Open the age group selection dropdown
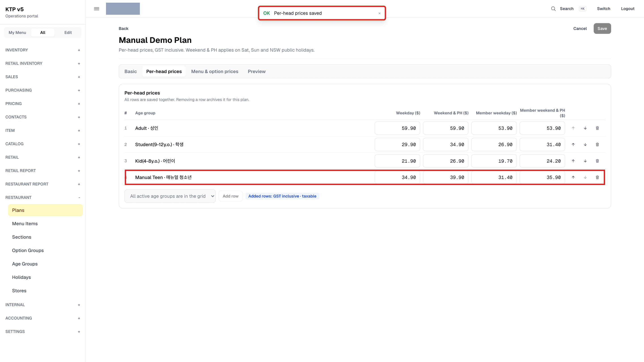Screen dimensions: 644x362 coord(170,196)
